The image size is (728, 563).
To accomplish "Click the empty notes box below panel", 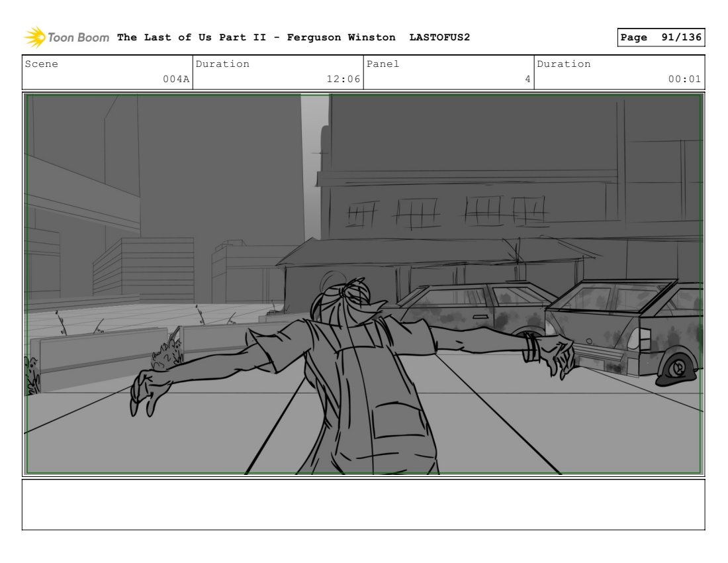I will [363, 505].
